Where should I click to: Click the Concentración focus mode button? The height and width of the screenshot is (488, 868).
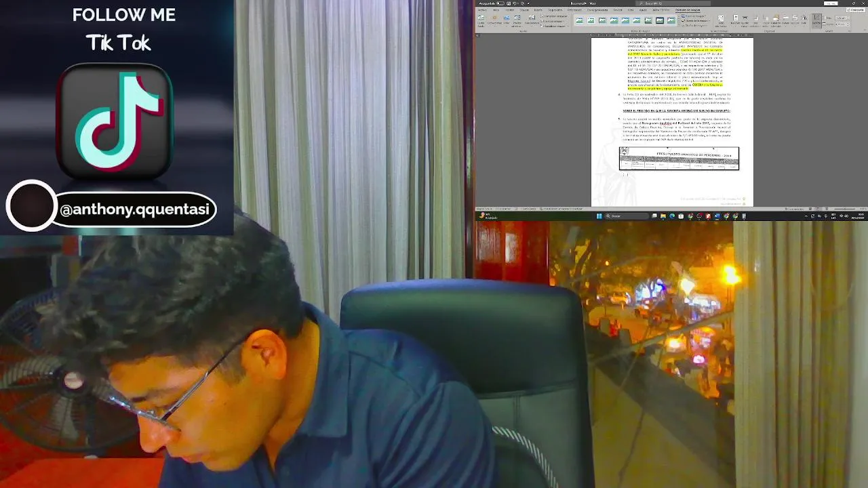(x=794, y=209)
